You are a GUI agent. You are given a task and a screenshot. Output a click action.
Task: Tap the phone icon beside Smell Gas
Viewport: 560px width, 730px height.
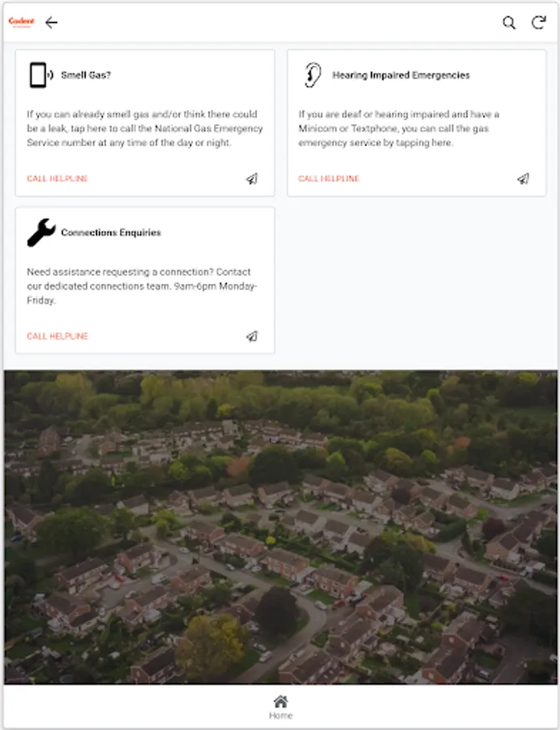(41, 75)
